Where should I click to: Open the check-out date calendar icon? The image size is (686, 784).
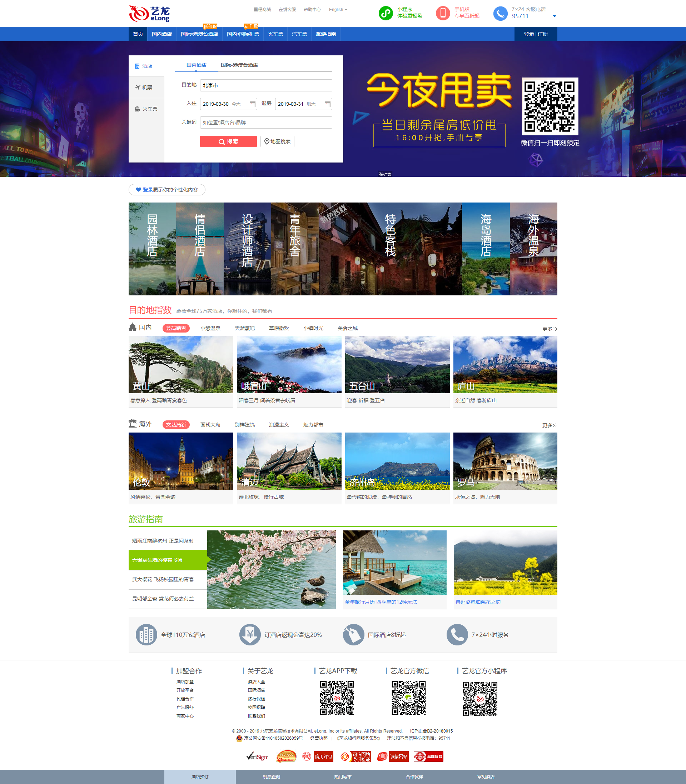tap(327, 104)
